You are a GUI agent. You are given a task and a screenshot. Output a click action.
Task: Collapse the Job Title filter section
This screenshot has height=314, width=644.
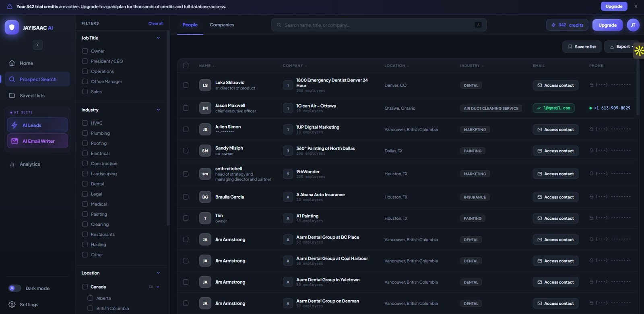click(x=158, y=38)
